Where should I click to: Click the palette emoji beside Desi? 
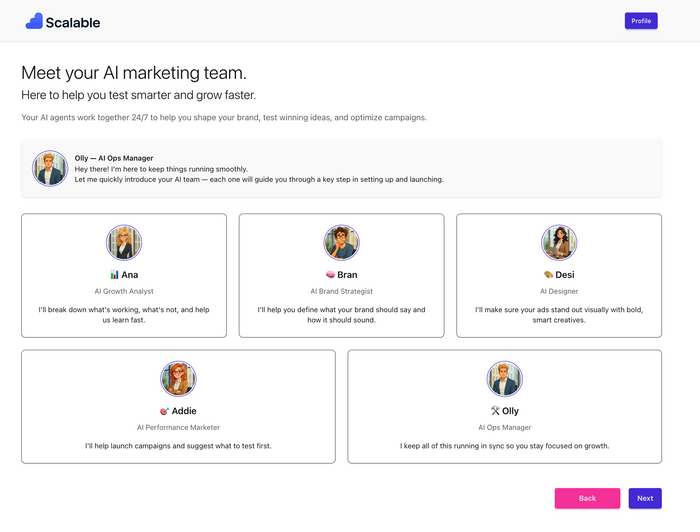click(x=548, y=275)
